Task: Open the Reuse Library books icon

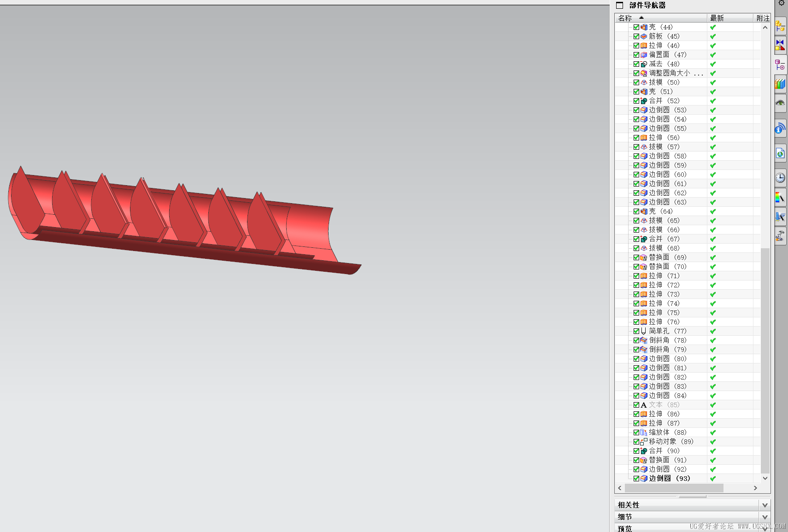Action: (780, 84)
